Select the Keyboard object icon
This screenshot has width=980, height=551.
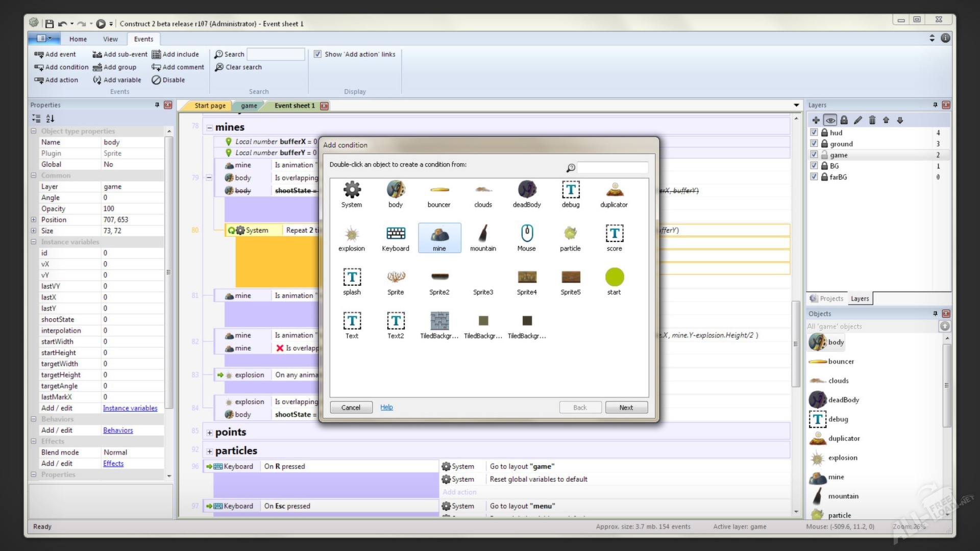tap(396, 234)
